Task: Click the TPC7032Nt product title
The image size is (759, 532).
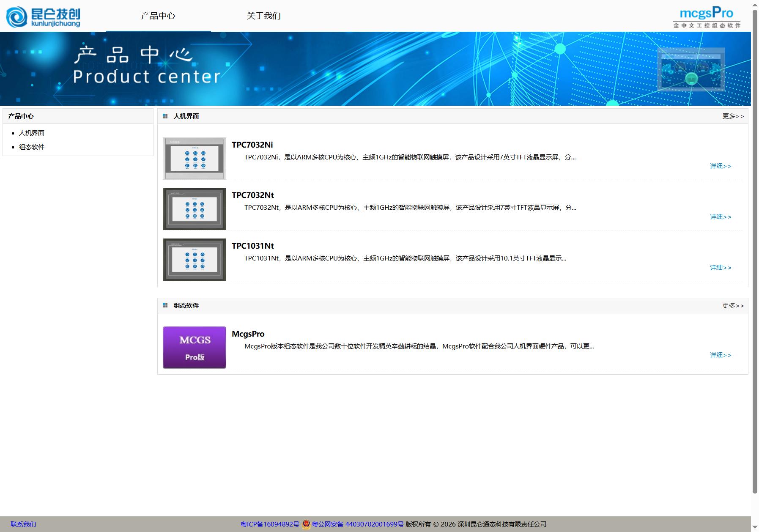Action: click(x=253, y=195)
